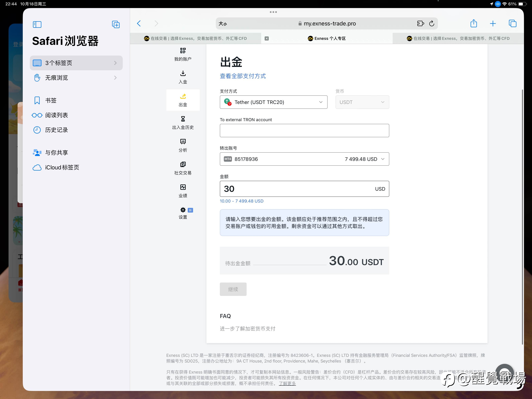
Task: Select the Exness 个人专区 tab
Action: coord(327,38)
